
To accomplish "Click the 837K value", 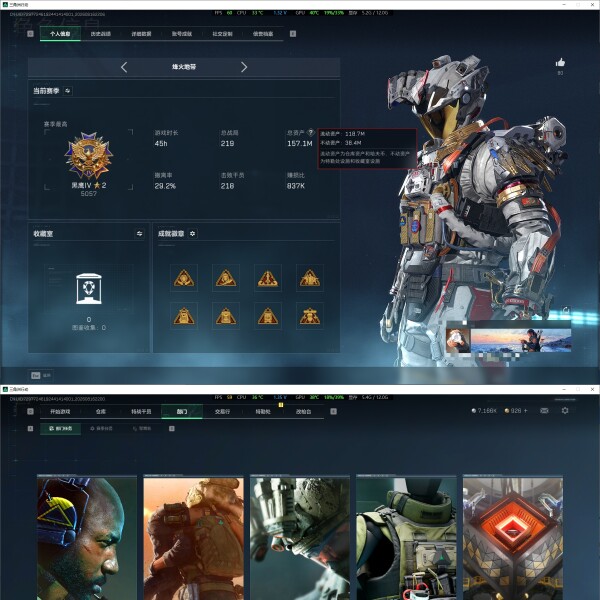I will point(296,186).
